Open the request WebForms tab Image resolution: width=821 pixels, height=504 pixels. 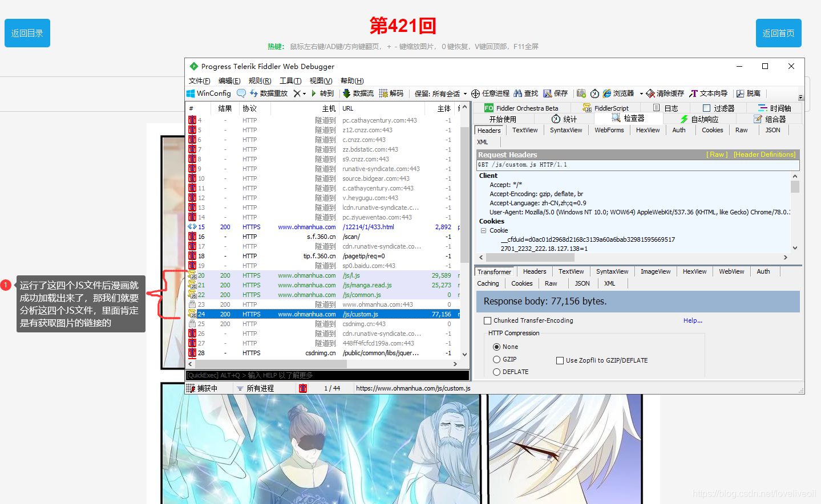pos(609,130)
